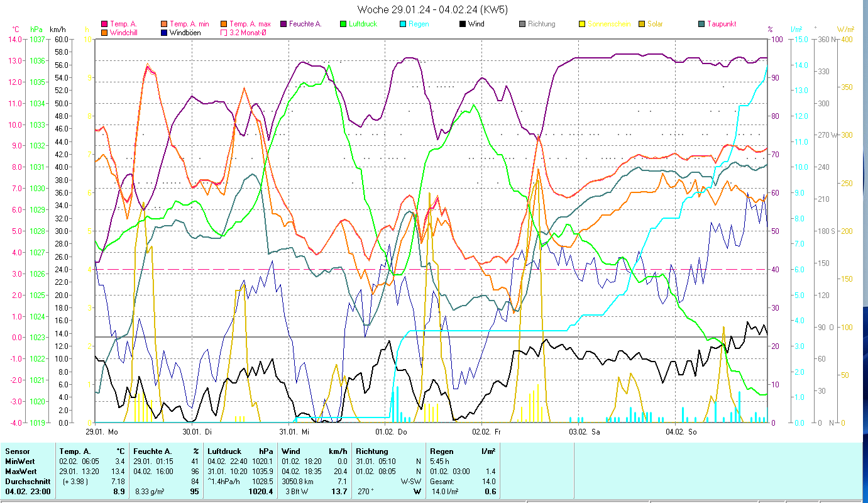
Task: Click the 'W-SW' average wind direction
Action: tap(411, 482)
